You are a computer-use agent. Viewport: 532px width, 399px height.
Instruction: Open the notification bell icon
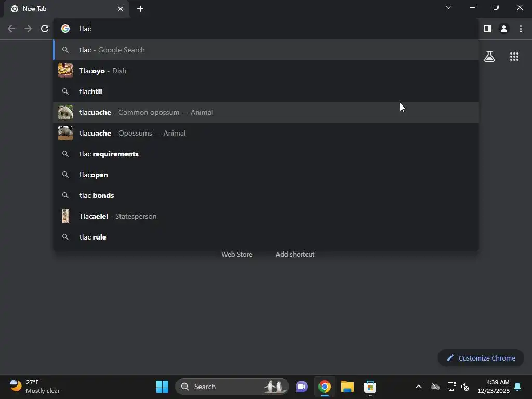pyautogui.click(x=518, y=387)
